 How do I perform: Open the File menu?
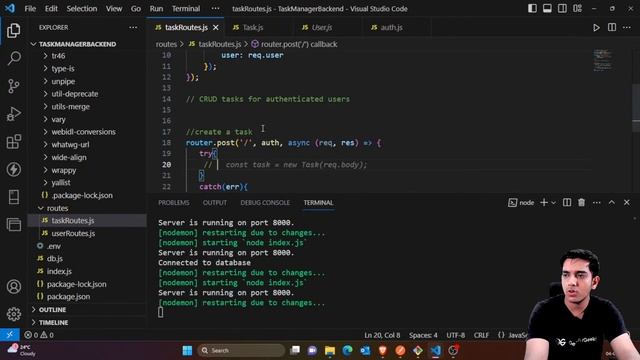(x=30, y=9)
